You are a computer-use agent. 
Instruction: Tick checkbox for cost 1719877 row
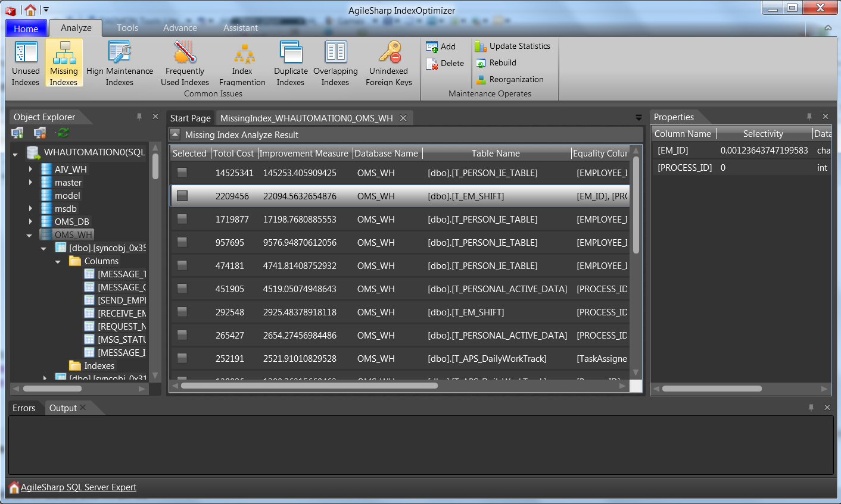[182, 219]
